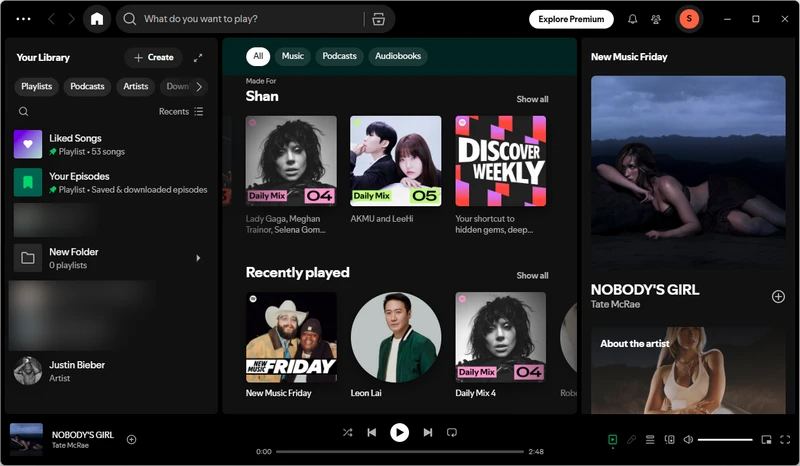Enter full screen mode
Image resolution: width=800 pixels, height=466 pixels.
(785, 439)
